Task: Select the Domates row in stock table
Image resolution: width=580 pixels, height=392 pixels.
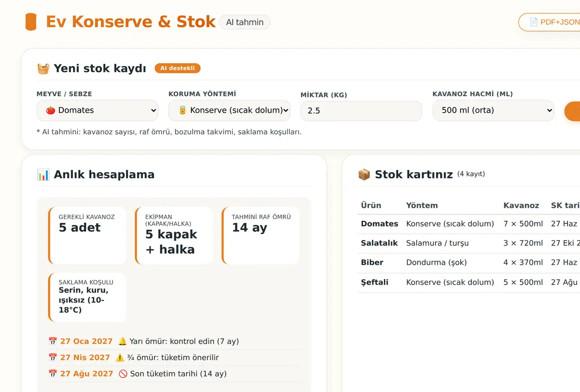Action: coord(469,224)
